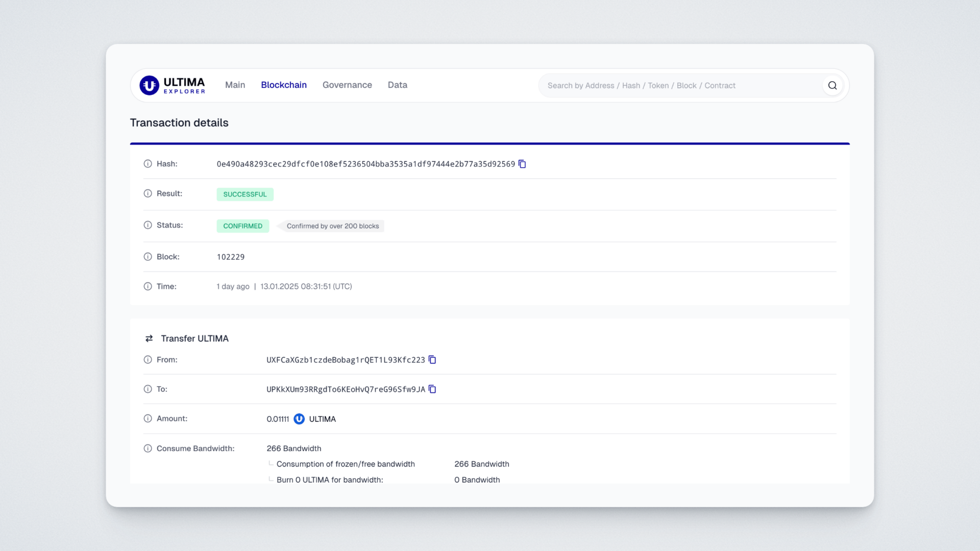Click the info icon beside Amount

148,418
